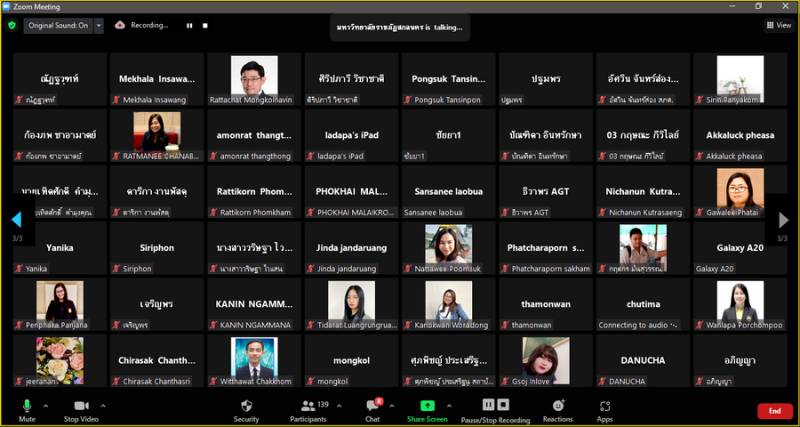The image size is (800, 427).
Task: Open the Security options
Action: click(x=246, y=409)
